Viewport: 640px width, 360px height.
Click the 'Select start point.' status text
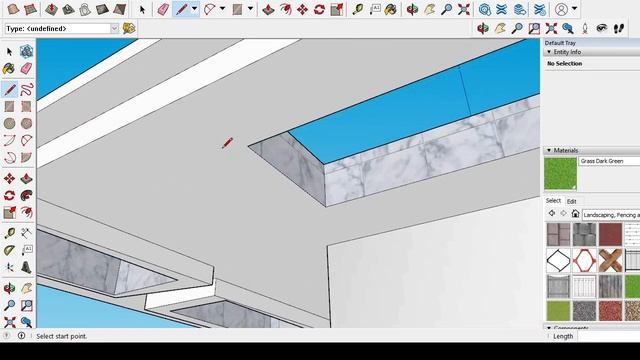[62, 336]
